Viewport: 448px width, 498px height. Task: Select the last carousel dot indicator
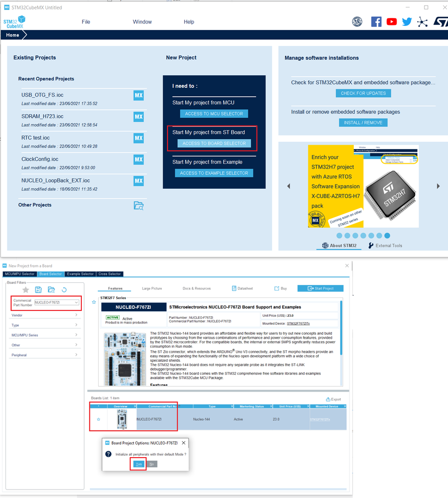[x=387, y=236]
